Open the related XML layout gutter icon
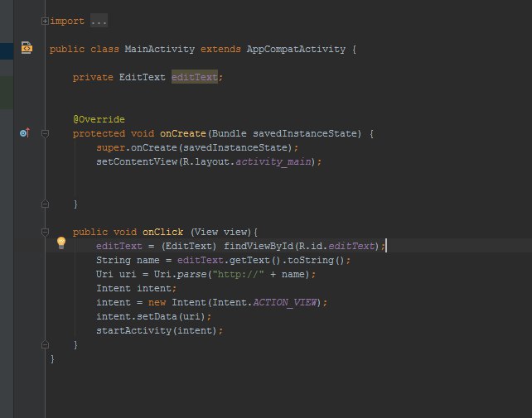Screen dimensions: 532x418 (27, 48)
